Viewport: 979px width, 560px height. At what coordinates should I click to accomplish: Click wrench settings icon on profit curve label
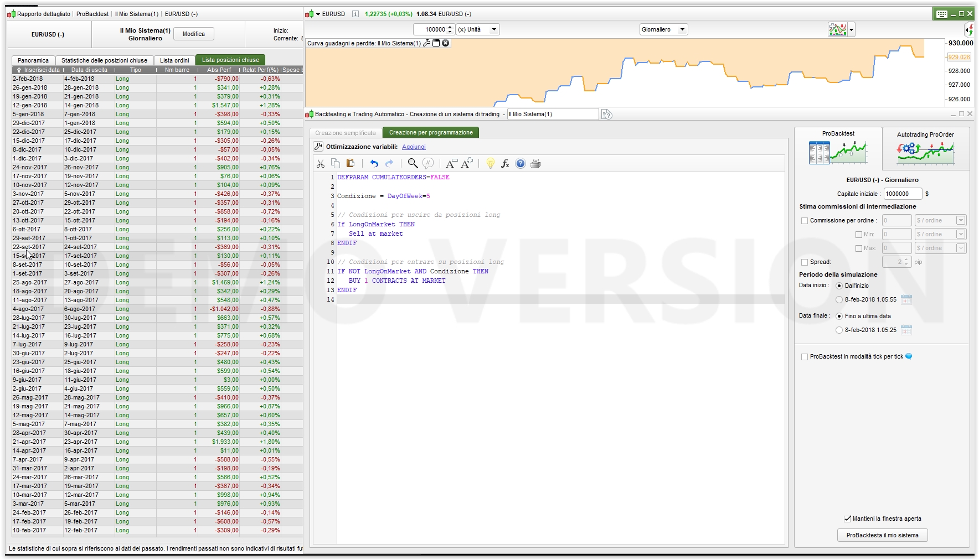coord(426,43)
